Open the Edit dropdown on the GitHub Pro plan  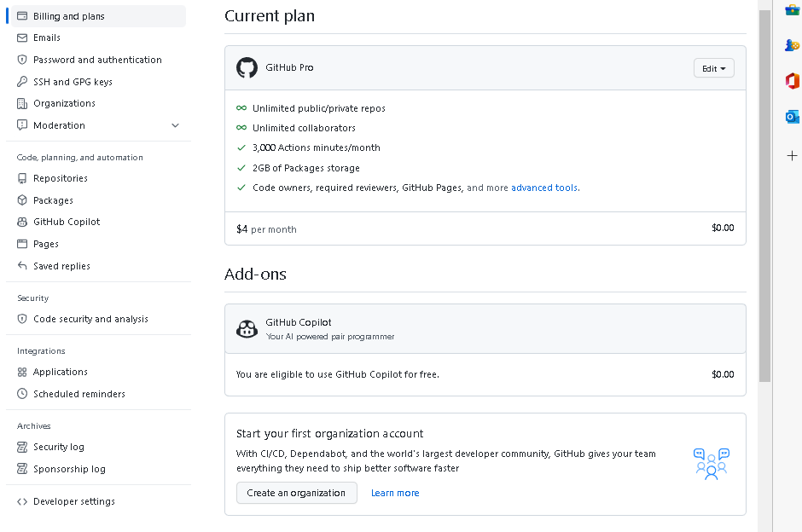713,67
